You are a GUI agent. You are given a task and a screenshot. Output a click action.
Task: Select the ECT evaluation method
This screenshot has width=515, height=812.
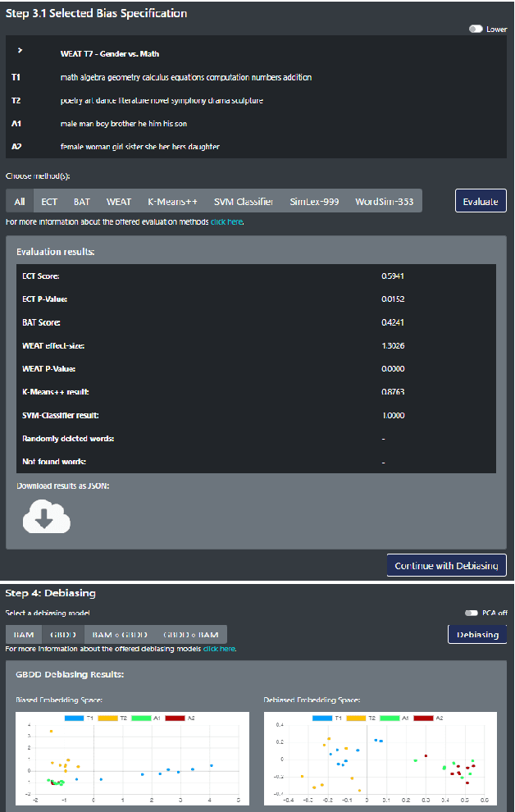click(x=49, y=201)
